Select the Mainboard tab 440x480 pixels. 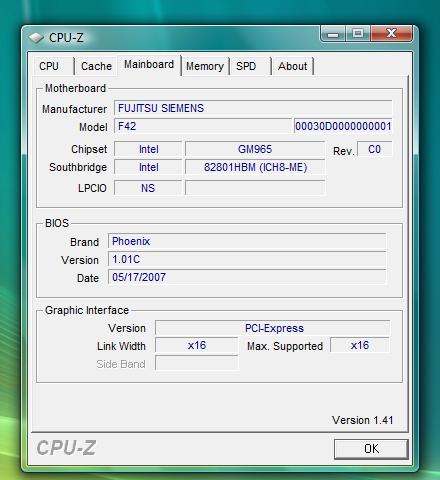pyautogui.click(x=149, y=64)
